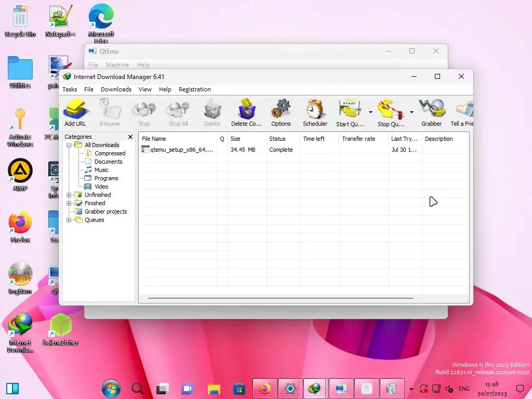Open the Machine menu in QtEmu window
This screenshot has height=399, width=532.
(117, 65)
